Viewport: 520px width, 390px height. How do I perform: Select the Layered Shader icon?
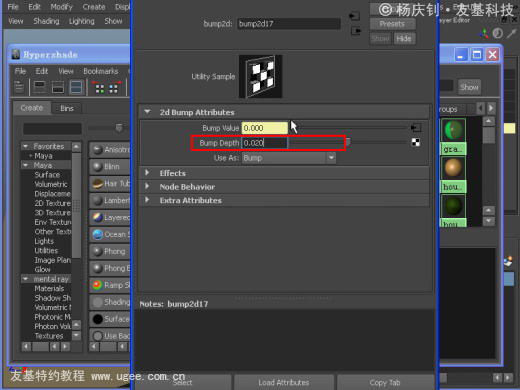97,217
